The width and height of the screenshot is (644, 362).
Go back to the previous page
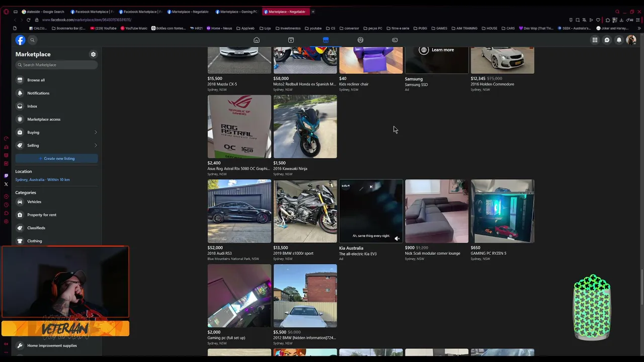point(15,20)
